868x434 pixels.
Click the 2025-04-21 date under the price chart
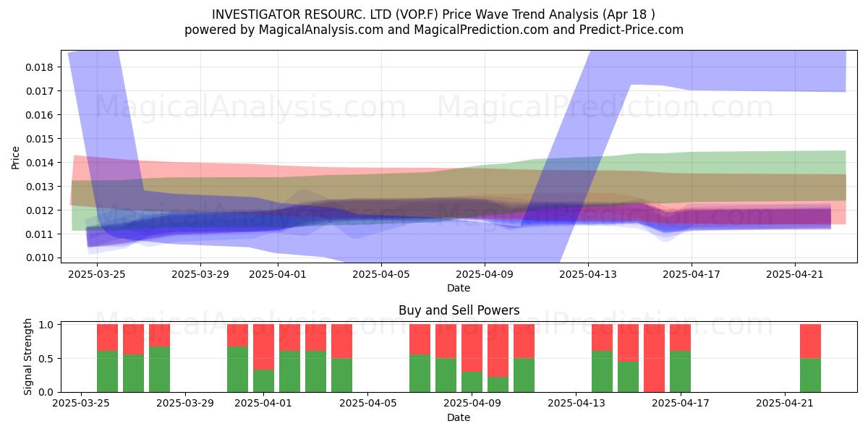(x=795, y=275)
